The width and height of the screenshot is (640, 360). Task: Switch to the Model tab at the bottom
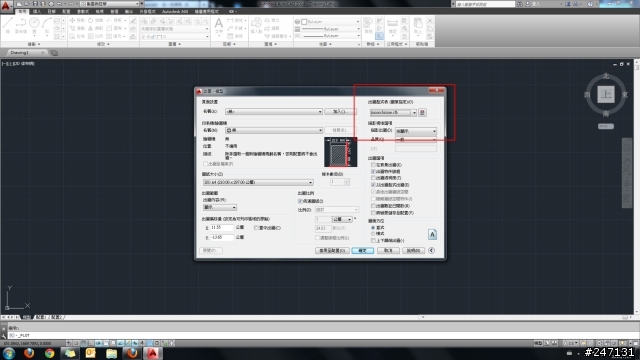(27, 317)
